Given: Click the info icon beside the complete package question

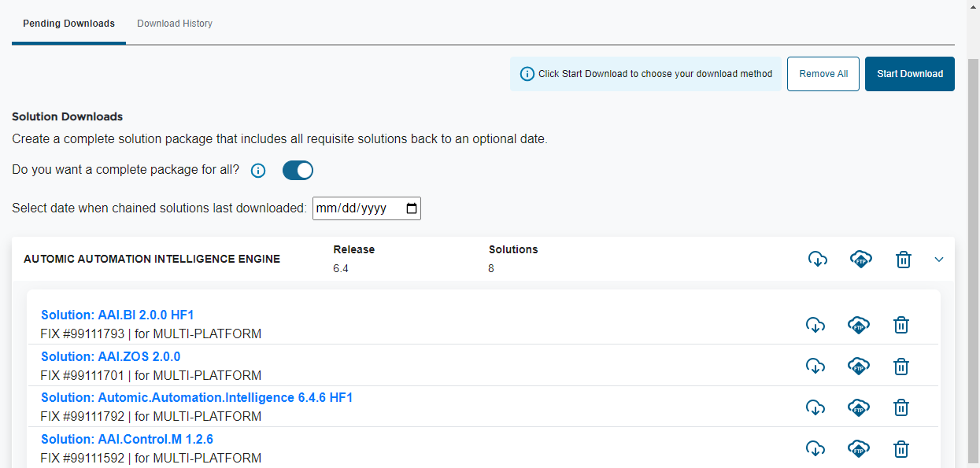Looking at the screenshot, I should coord(257,170).
